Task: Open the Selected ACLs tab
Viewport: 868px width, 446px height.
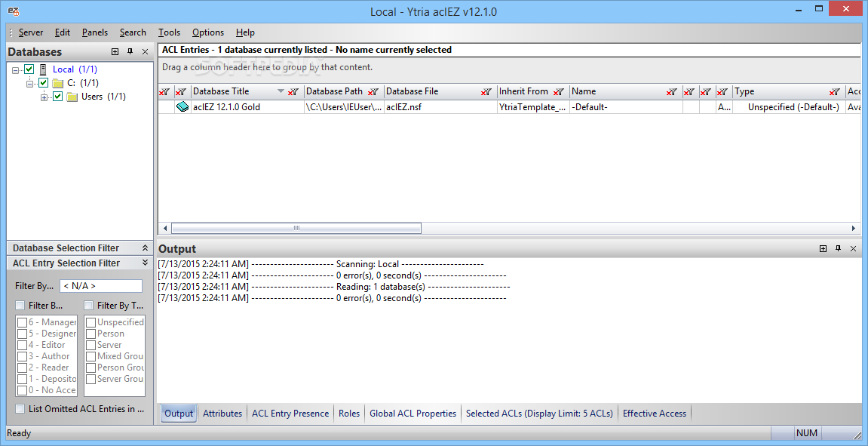Action: [x=540, y=414]
